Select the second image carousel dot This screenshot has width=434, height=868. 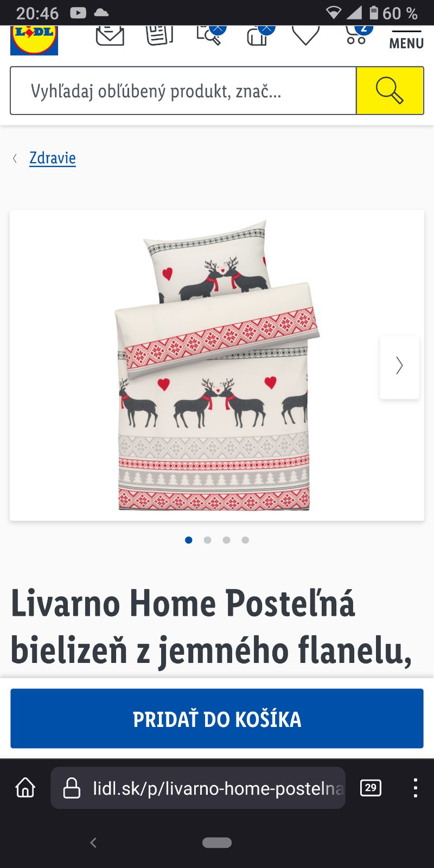point(207,540)
